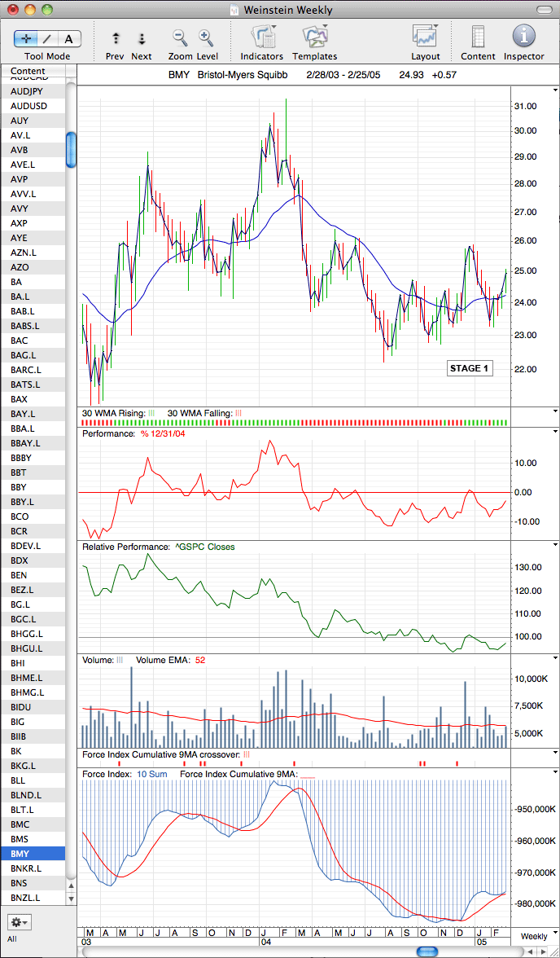The height and width of the screenshot is (958, 560).
Task: Go to previous symbol with Prev arrow
Action: [116, 38]
